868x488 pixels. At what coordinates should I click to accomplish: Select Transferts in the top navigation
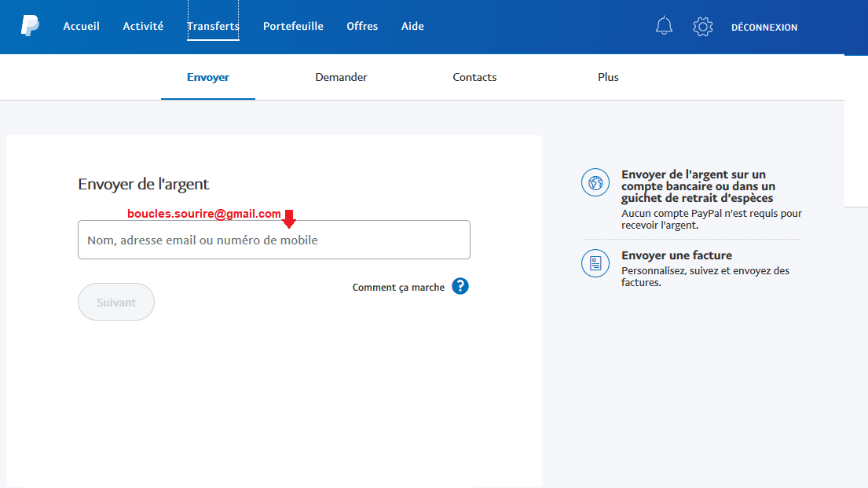pyautogui.click(x=213, y=26)
